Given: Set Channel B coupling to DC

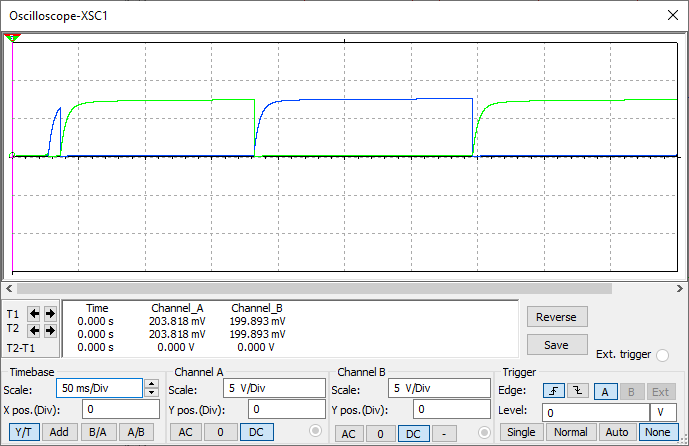Looking at the screenshot, I should tap(413, 434).
